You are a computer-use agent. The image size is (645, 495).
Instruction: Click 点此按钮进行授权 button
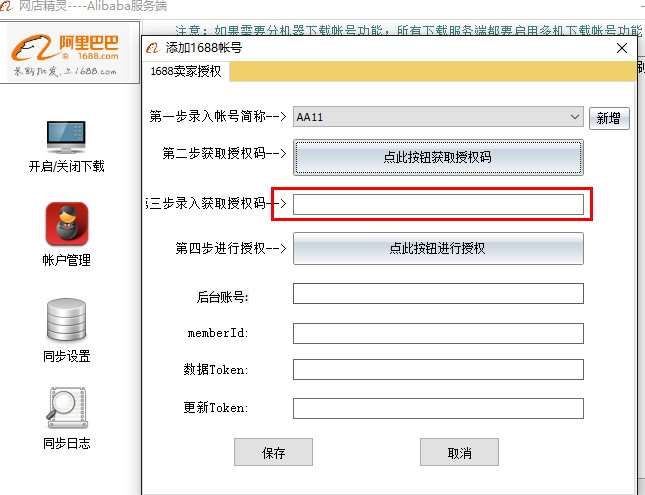(438, 248)
